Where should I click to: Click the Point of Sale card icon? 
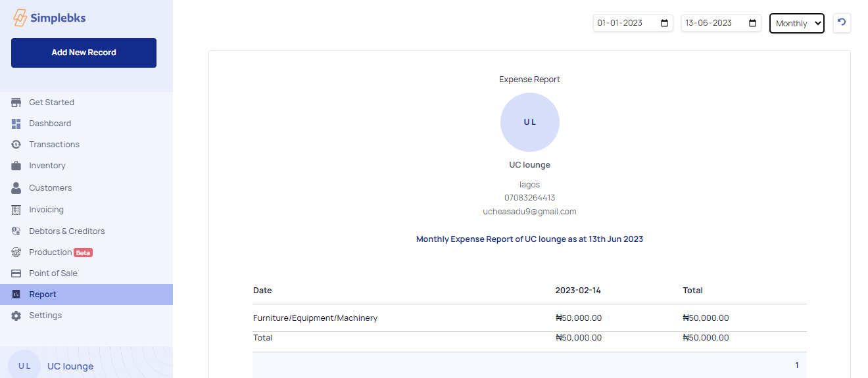[x=16, y=273]
